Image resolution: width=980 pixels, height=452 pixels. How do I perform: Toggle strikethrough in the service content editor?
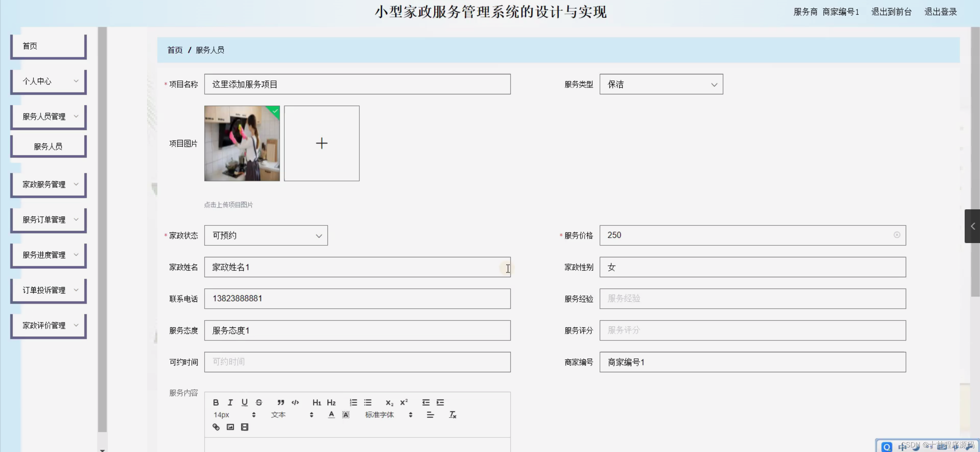click(259, 402)
